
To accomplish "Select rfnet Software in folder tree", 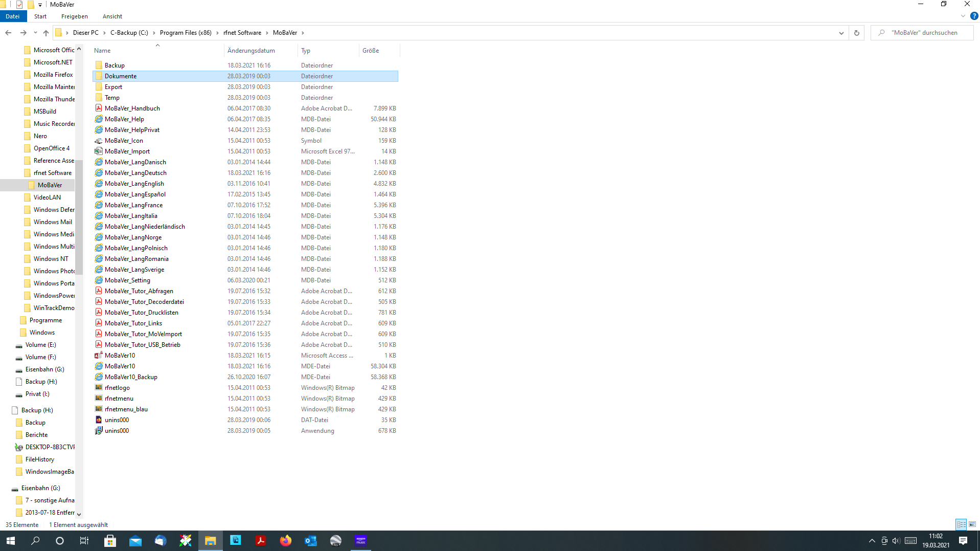I will [x=53, y=173].
